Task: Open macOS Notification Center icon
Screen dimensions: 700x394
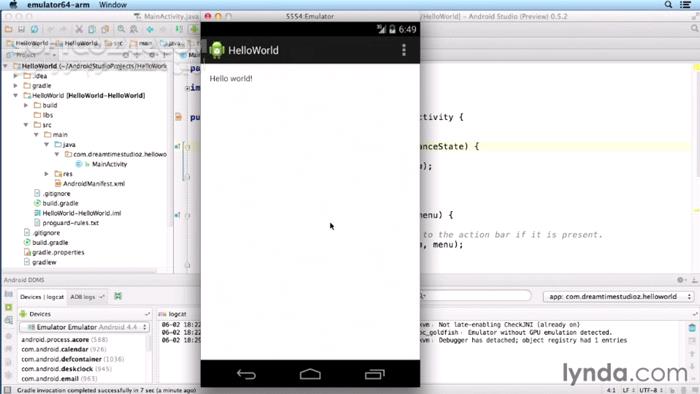Action: (686, 4)
